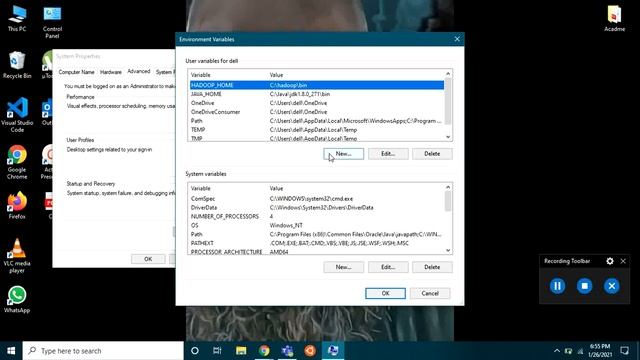Open This PC desktop icon
Viewport: 640px width, 360px height.
(17, 19)
